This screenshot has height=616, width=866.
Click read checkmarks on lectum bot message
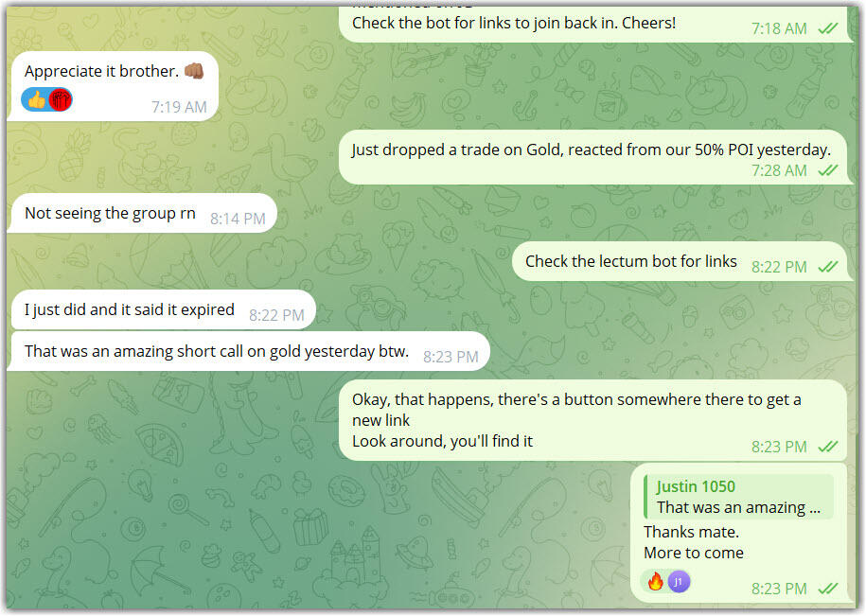click(828, 267)
